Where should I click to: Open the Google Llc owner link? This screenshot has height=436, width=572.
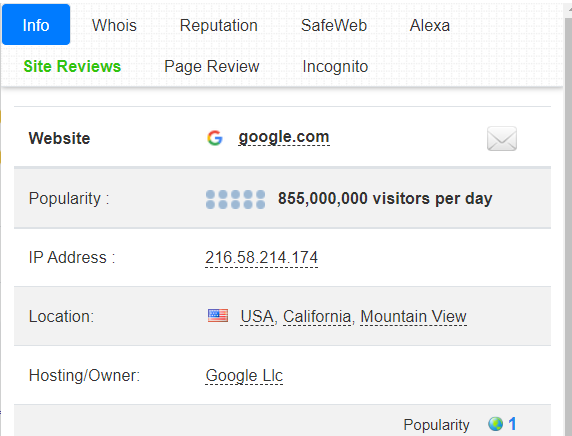click(x=244, y=376)
